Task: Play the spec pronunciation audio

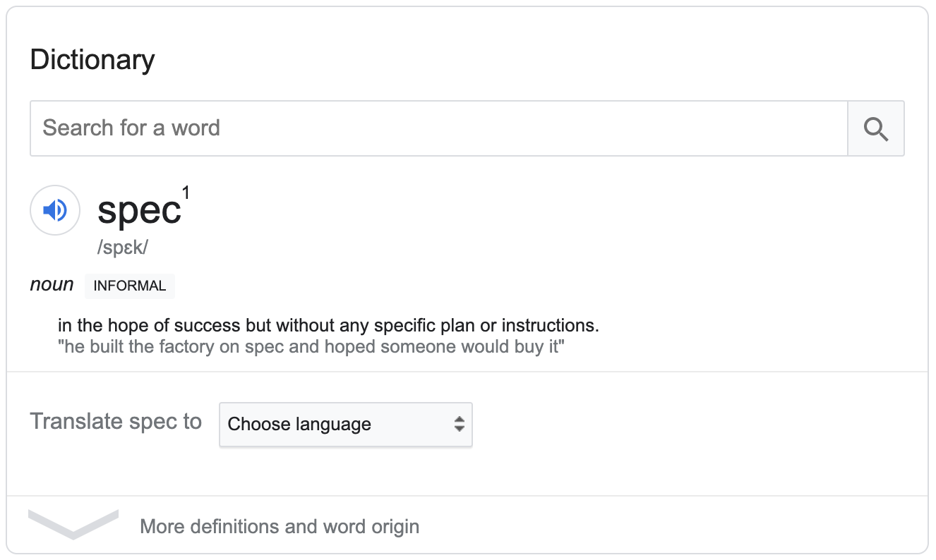Action: [55, 210]
